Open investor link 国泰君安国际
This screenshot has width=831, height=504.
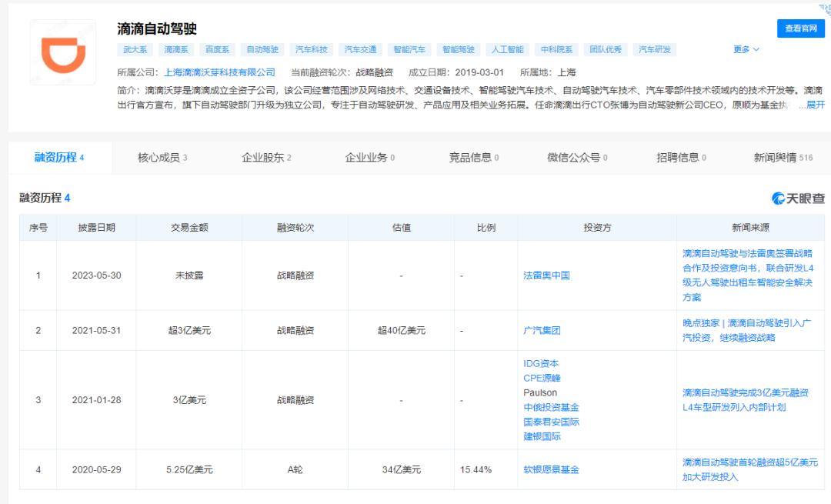coord(551,422)
